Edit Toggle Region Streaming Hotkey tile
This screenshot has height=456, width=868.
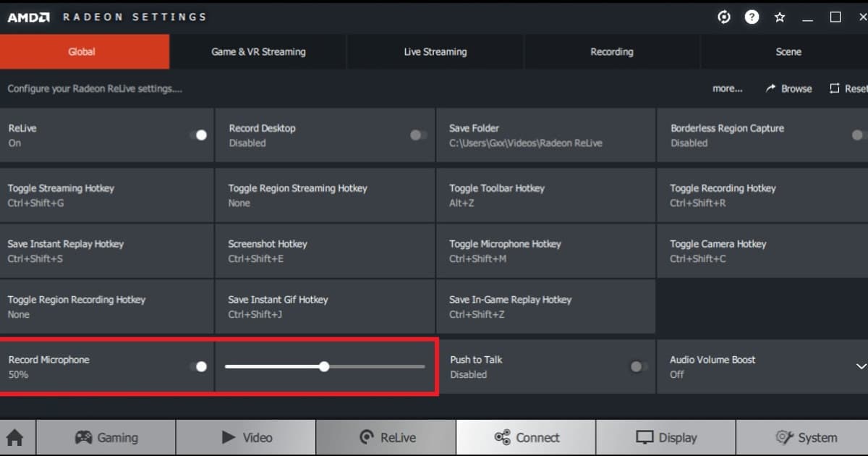pyautogui.click(x=325, y=195)
